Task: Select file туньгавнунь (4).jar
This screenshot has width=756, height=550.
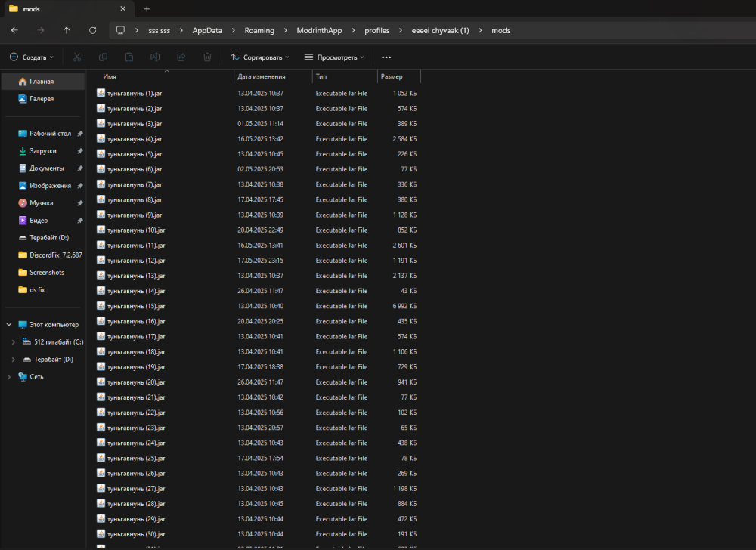Action: 135,139
